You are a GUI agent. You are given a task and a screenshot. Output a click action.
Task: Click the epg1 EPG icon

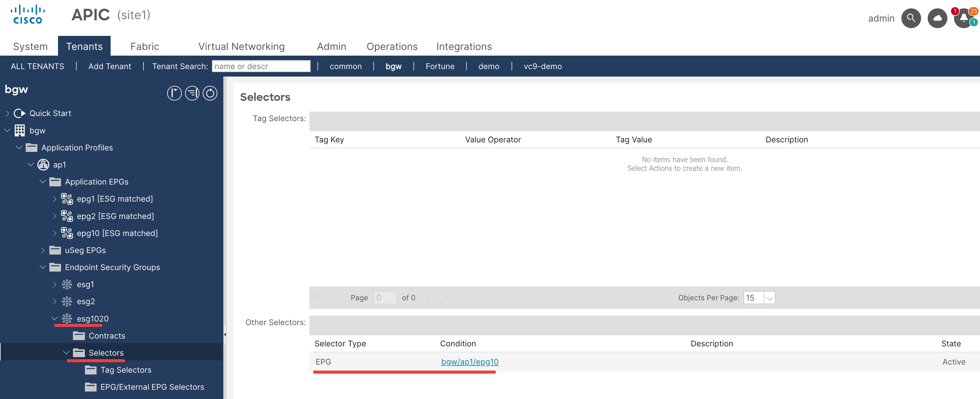pyautogui.click(x=67, y=199)
